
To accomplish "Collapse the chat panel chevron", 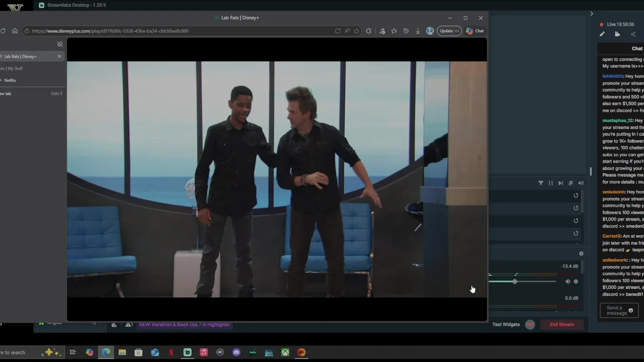I will click(592, 14).
